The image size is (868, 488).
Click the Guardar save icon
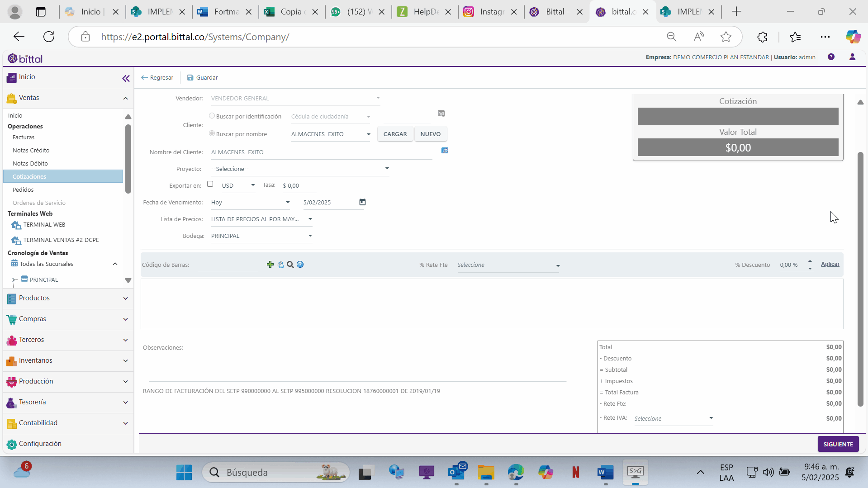tap(190, 78)
